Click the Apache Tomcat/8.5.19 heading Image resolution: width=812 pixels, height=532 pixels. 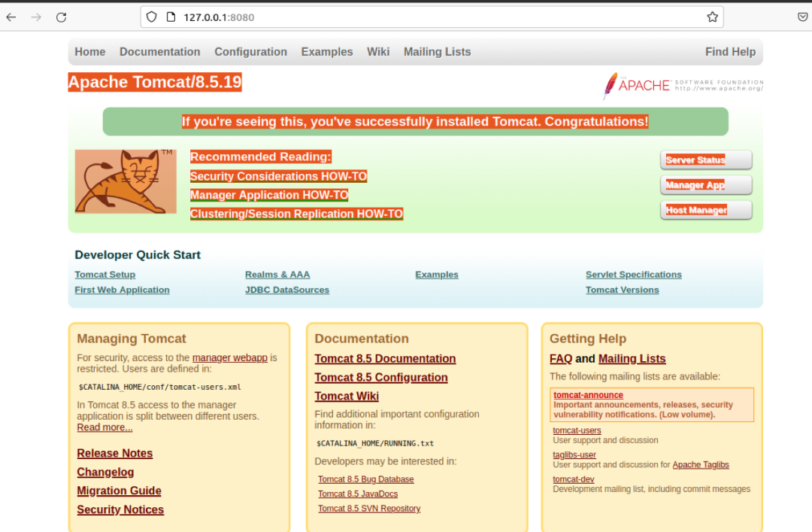pos(155,82)
